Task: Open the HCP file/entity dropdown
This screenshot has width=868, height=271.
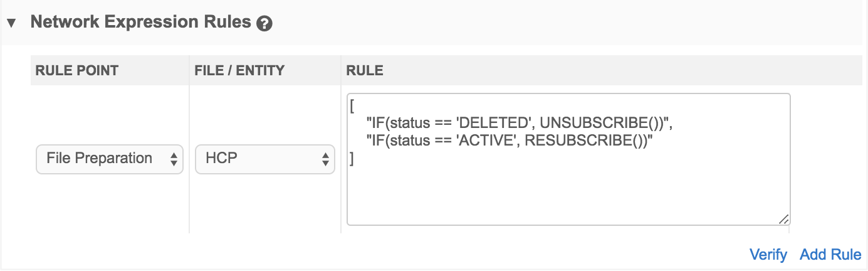Action: pyautogui.click(x=257, y=159)
